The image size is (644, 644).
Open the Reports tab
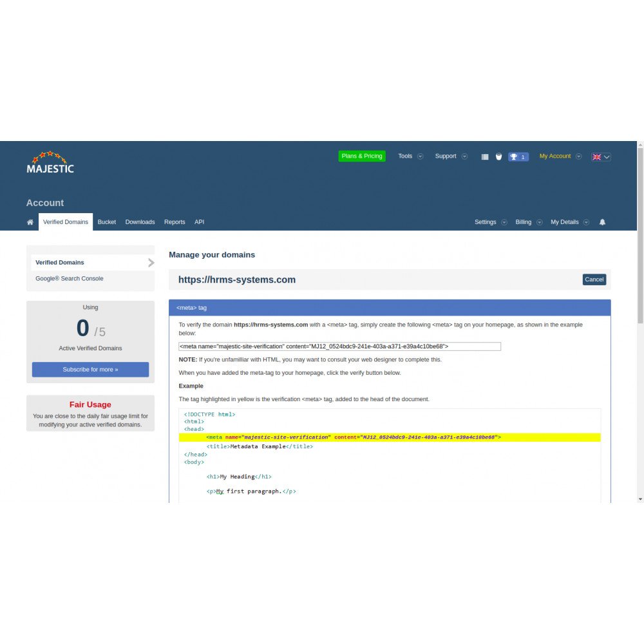(175, 222)
